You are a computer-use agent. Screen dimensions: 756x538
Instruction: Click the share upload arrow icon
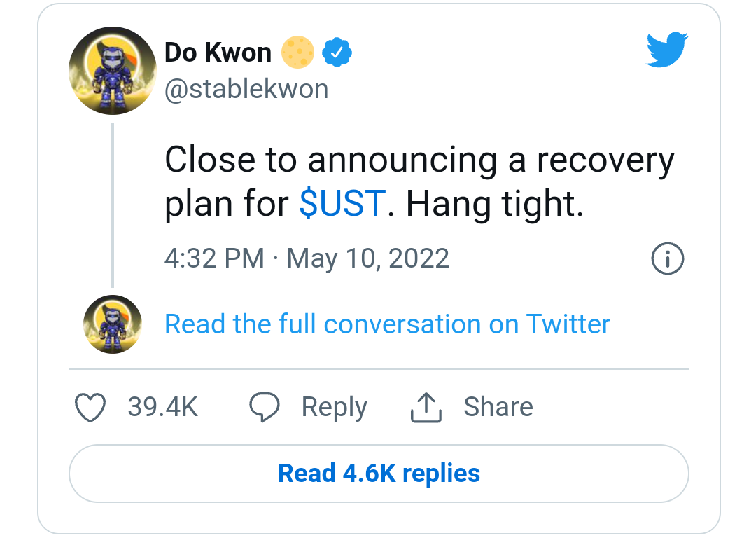[x=426, y=407]
